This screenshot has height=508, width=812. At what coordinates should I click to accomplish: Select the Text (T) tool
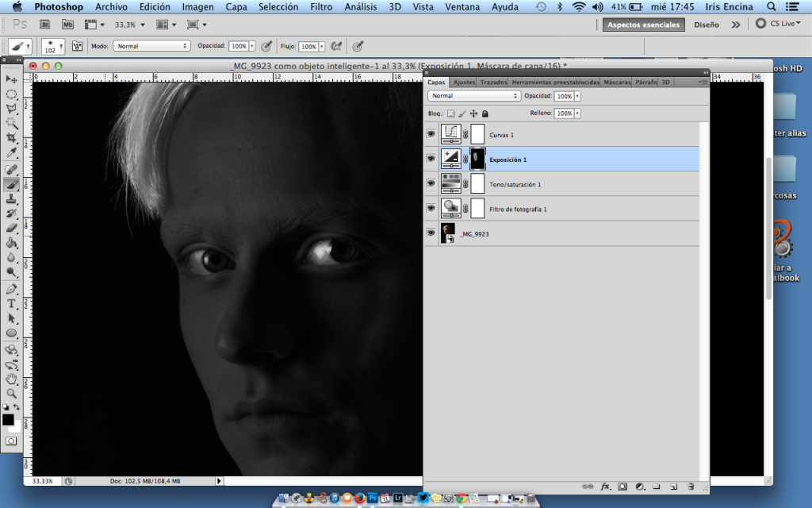pyautogui.click(x=12, y=303)
